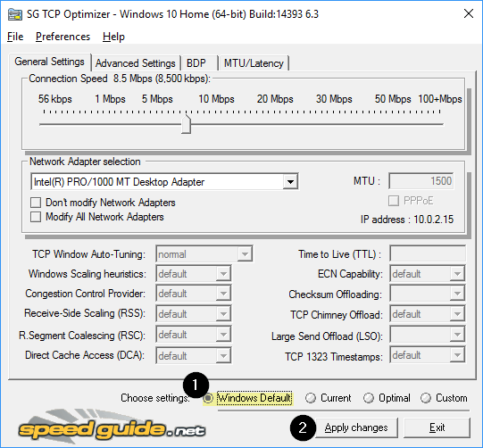Viewport: 483px width, 448px height.
Task: Check Modify All Network Adapters
Action: 36,217
